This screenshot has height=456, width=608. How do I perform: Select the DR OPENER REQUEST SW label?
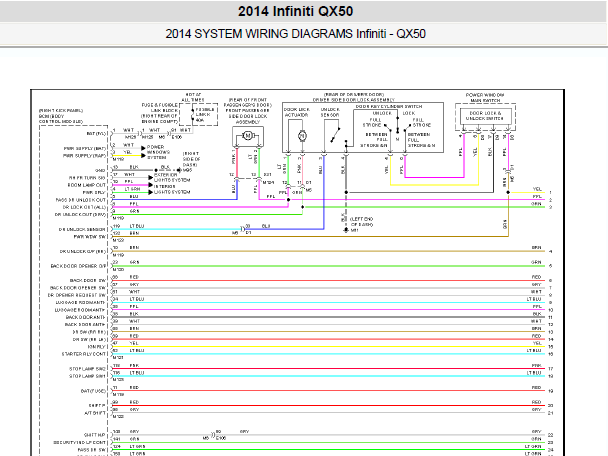point(76,295)
